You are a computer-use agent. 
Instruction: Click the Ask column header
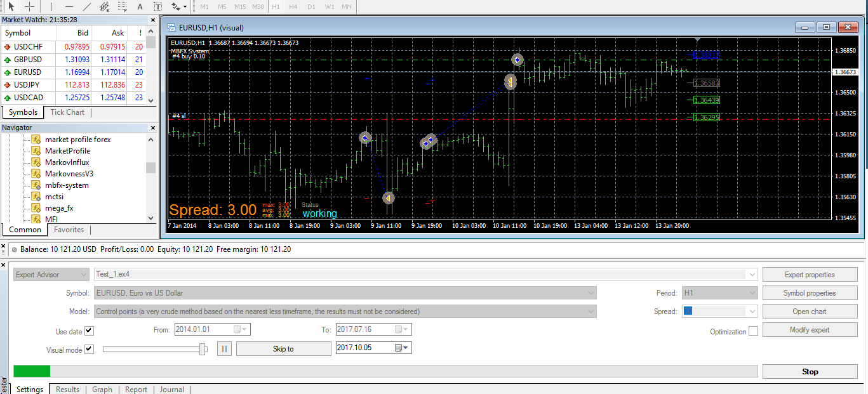pos(109,33)
